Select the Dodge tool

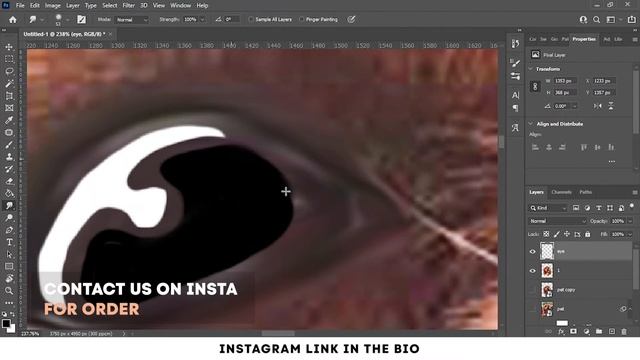click(9, 218)
